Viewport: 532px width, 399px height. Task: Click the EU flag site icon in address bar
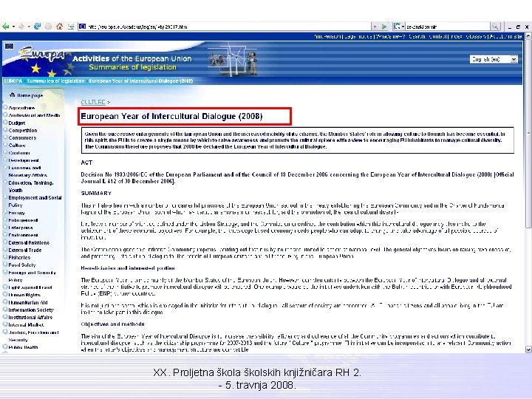click(x=83, y=26)
